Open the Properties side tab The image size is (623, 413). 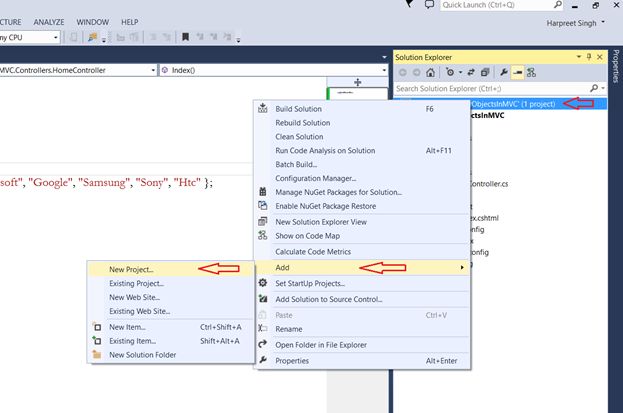pos(616,66)
